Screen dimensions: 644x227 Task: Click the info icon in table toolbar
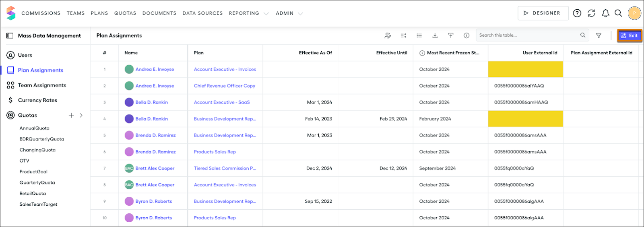(x=466, y=35)
